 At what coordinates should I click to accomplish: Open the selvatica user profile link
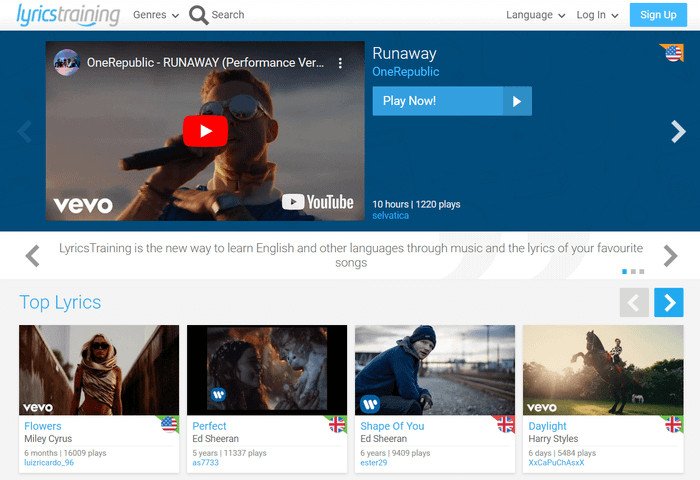pyautogui.click(x=391, y=216)
